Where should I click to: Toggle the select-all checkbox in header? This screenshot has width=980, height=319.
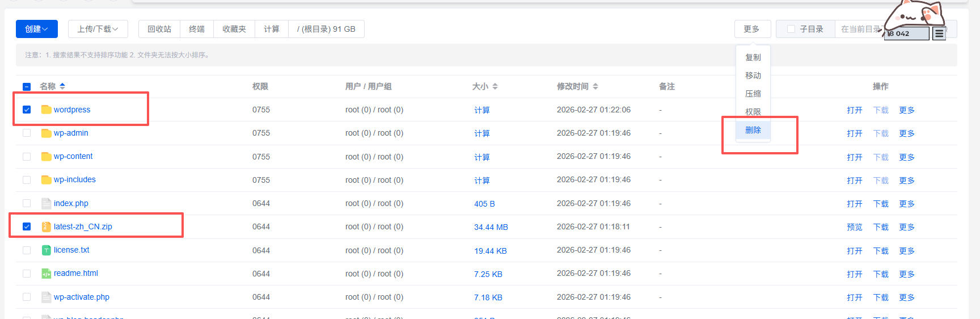click(x=27, y=87)
